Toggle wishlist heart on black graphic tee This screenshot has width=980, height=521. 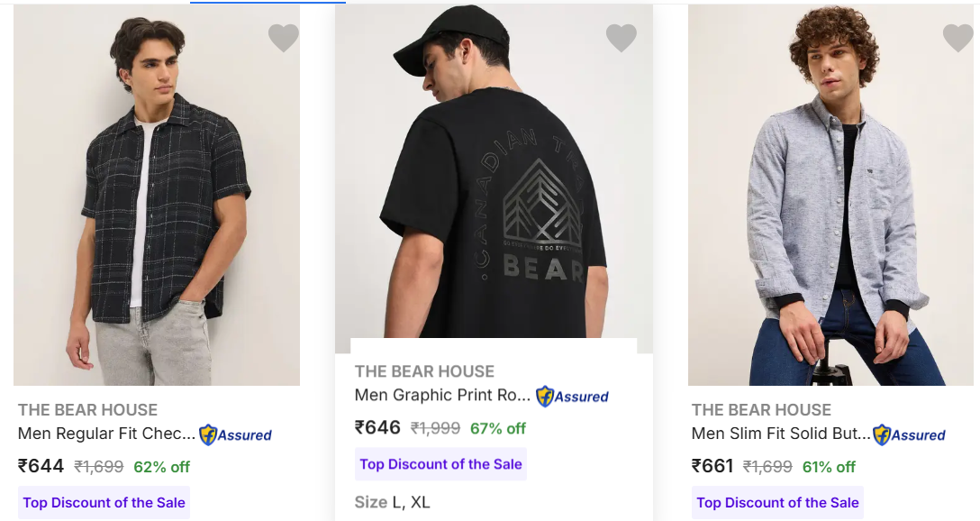point(622,38)
